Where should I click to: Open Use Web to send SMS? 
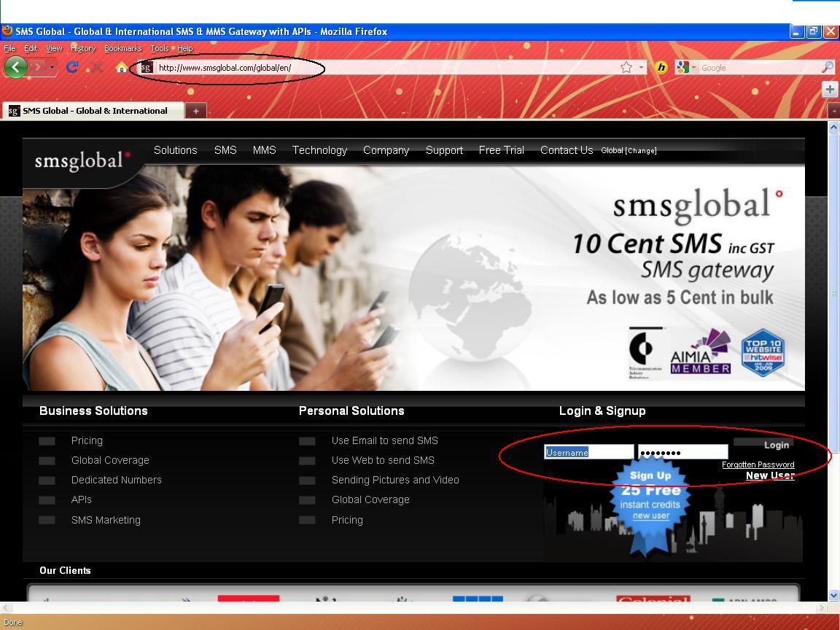coord(383,460)
